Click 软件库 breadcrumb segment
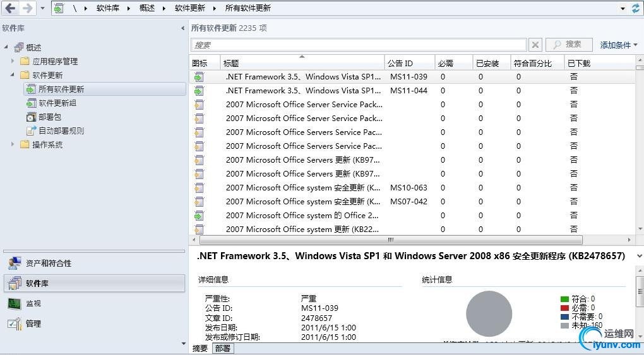Image resolution: width=644 pixels, height=355 pixels. pyautogui.click(x=107, y=8)
